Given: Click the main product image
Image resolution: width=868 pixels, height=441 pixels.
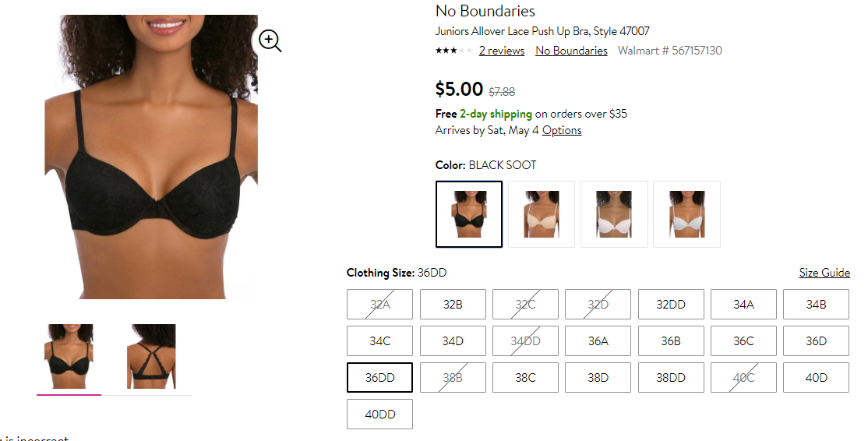Looking at the screenshot, I should tap(151, 157).
